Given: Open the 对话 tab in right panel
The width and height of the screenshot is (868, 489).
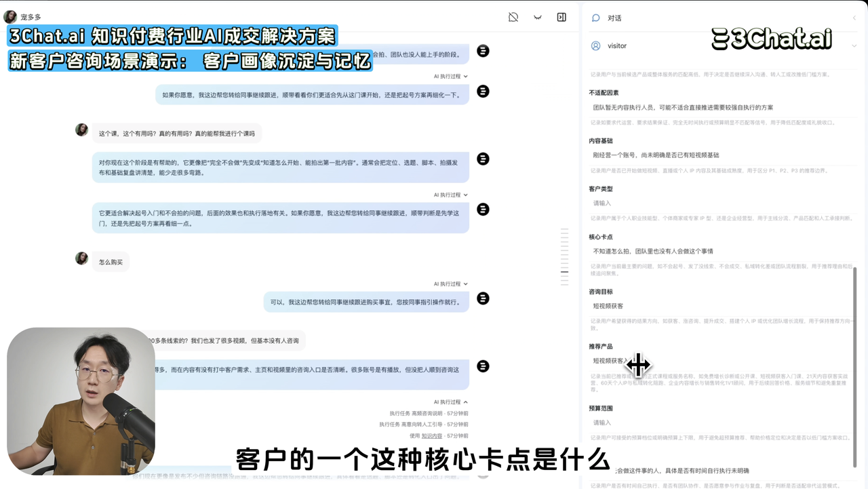Looking at the screenshot, I should (614, 18).
